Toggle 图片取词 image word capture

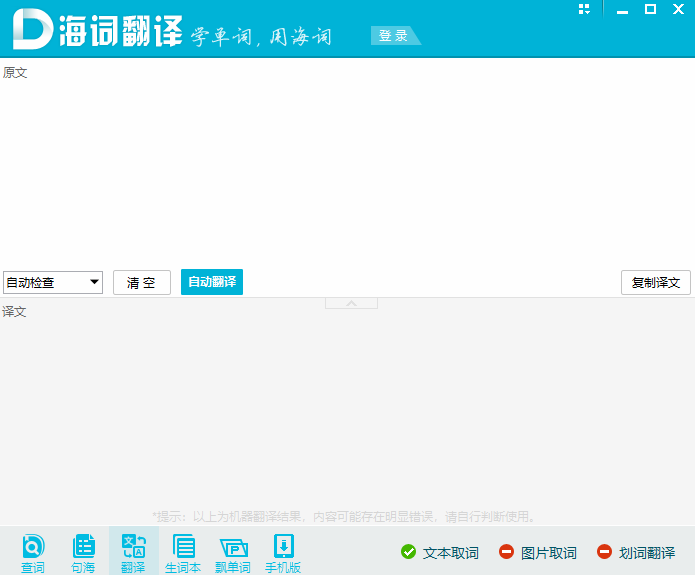pyautogui.click(x=538, y=552)
